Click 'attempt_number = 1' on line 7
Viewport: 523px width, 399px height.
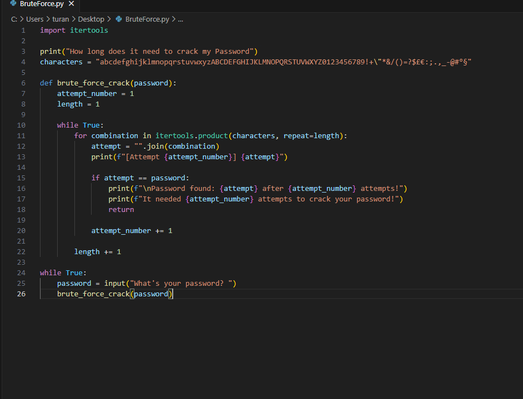[x=95, y=94]
